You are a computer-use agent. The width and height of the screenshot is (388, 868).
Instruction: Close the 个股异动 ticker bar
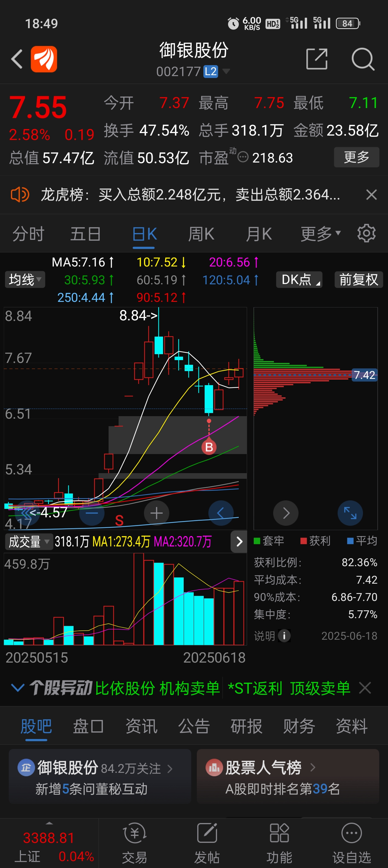click(x=365, y=688)
